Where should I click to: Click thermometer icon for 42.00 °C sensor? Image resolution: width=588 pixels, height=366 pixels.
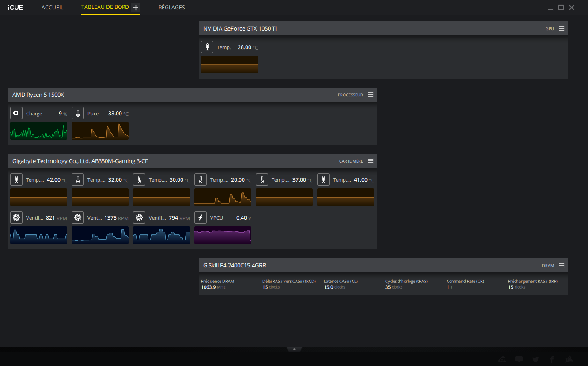coord(16,180)
